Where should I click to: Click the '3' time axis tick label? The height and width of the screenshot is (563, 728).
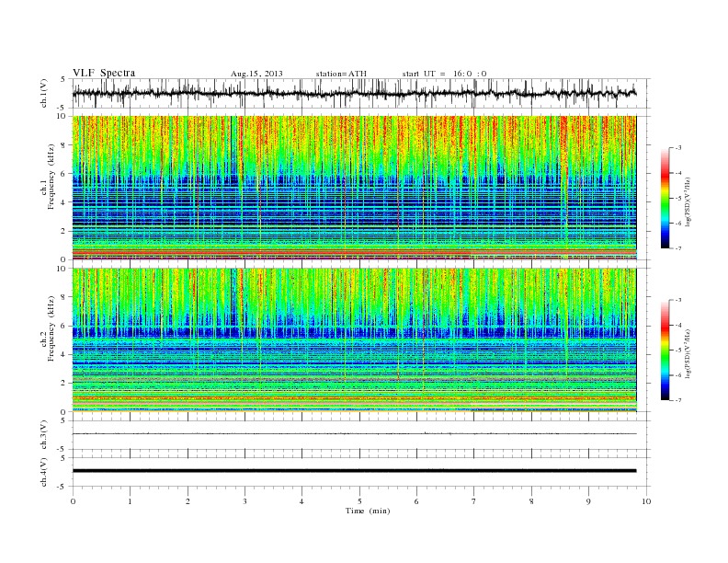point(245,501)
